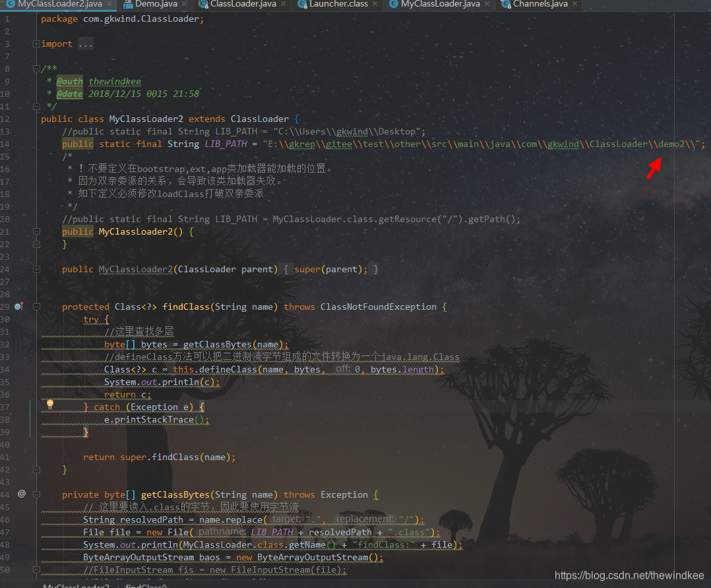Click 'printStackTrace' in the catch block
Screen dimensions: 711x588
coord(154,420)
